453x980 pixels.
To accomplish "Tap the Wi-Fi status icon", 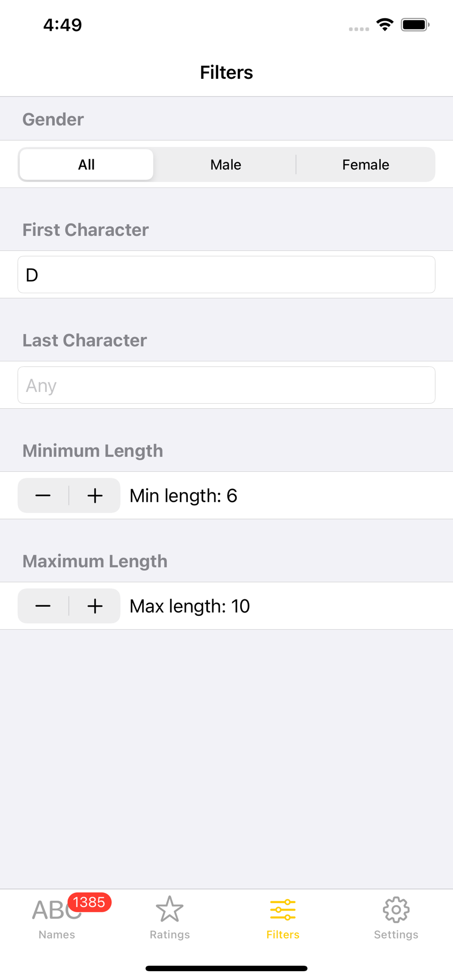I will 385,24.
